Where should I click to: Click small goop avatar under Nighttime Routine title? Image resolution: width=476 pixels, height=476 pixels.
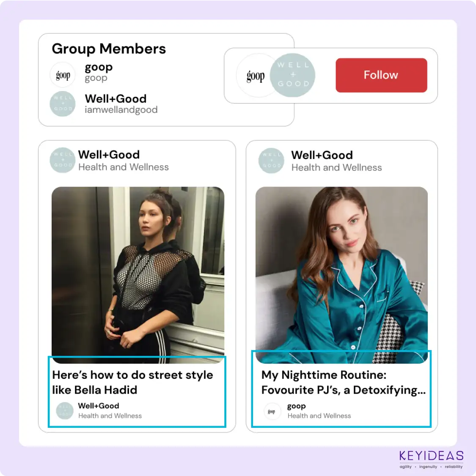(272, 411)
